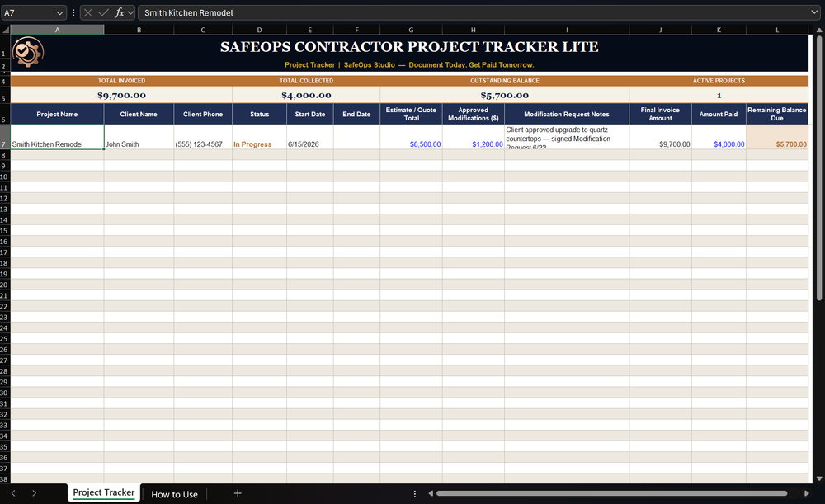Viewport: 825px width, 504px height.
Task: Click the confirm checkmark icon in formula bar
Action: pos(104,12)
